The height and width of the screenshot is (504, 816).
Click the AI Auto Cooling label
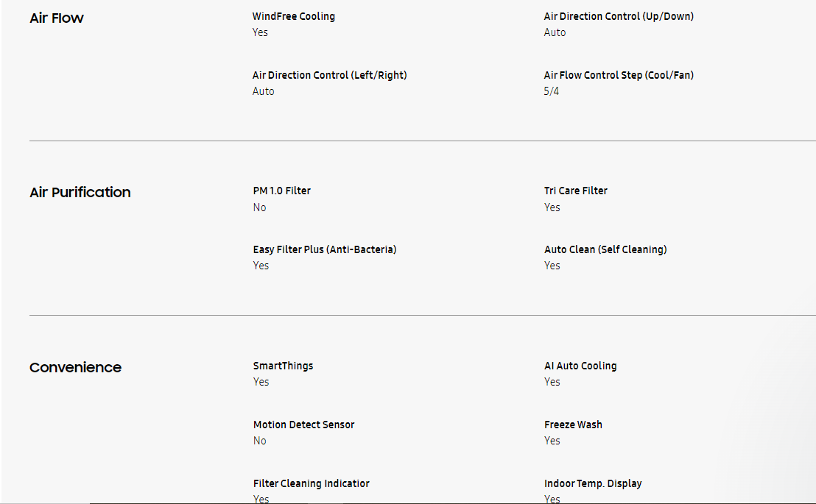coord(580,366)
